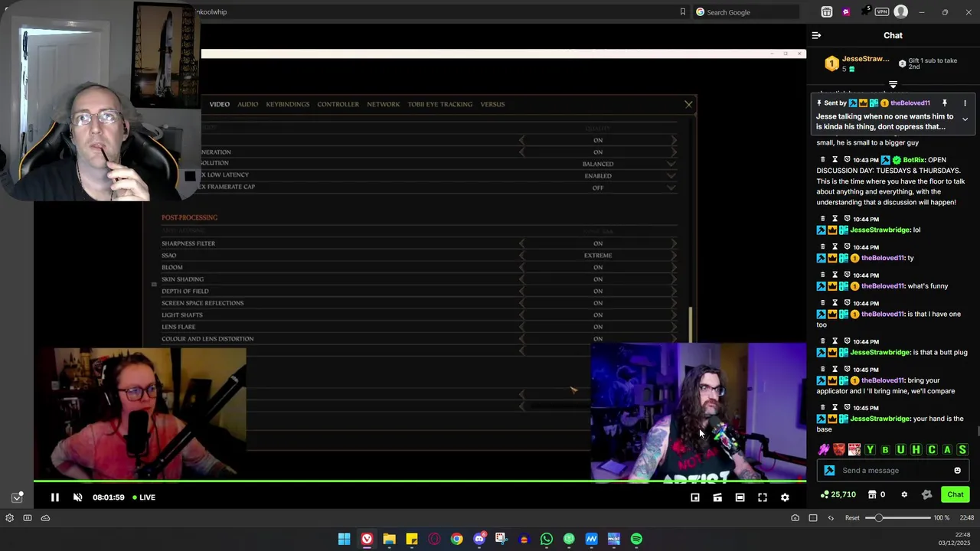Image resolution: width=980 pixels, height=551 pixels.
Task: Open WhatsApp from taskbar
Action: click(547, 539)
